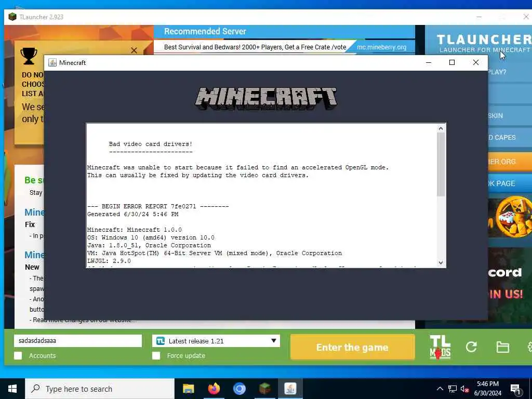Open Firefox from the taskbar
Screen dimensions: 532x399
click(214, 389)
